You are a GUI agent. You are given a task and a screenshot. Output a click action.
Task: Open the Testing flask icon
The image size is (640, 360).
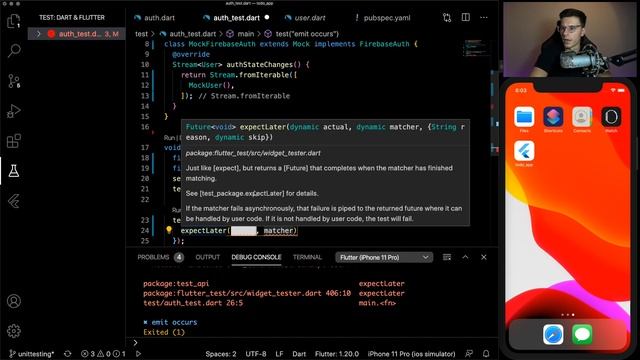click(x=14, y=171)
